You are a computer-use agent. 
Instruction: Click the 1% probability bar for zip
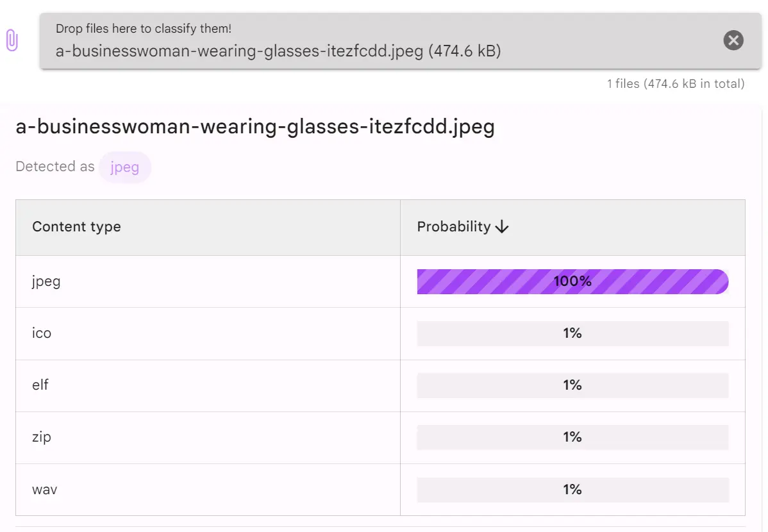(x=572, y=437)
